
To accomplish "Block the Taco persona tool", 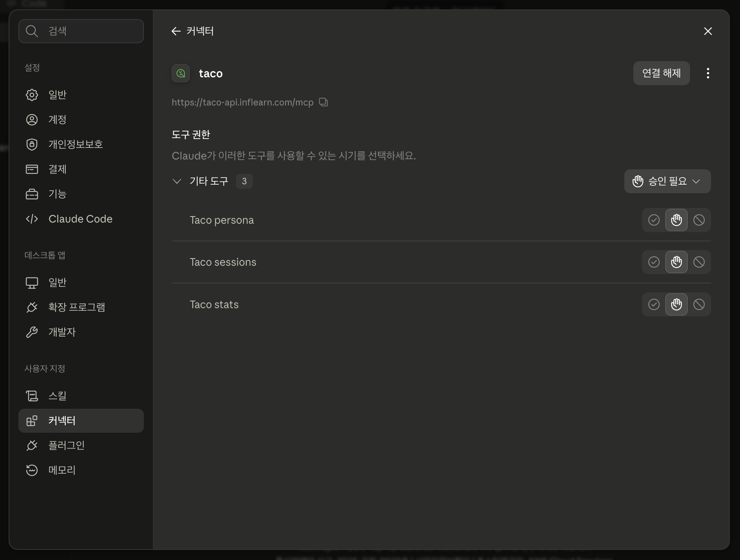I will pos(699,220).
